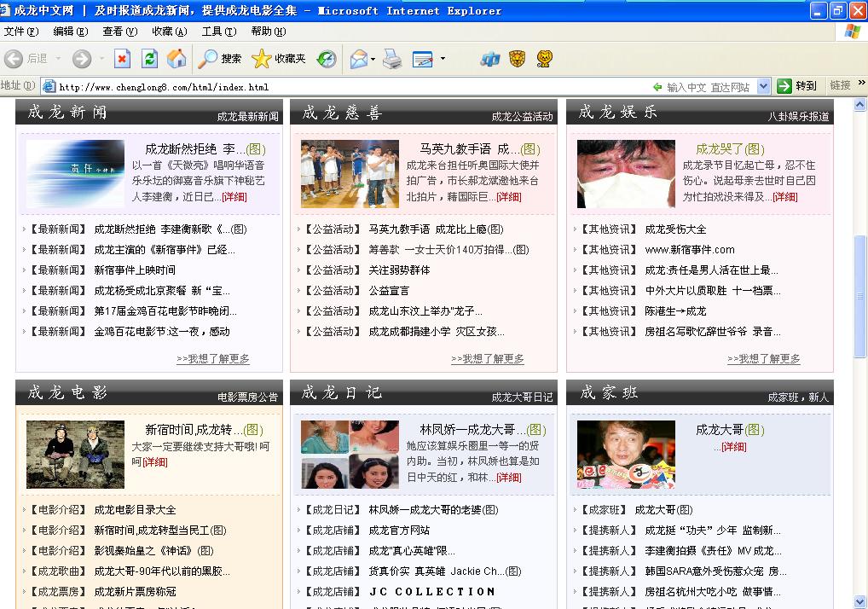Image resolution: width=868 pixels, height=609 pixels.
Task: Open the 帮助(H) menu
Action: 269,32
